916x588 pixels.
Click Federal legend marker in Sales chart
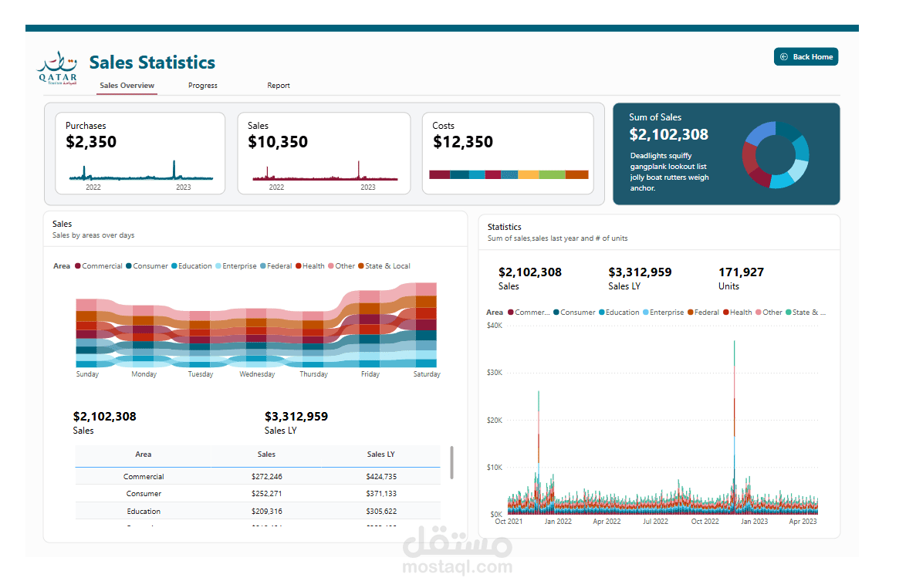click(x=263, y=266)
